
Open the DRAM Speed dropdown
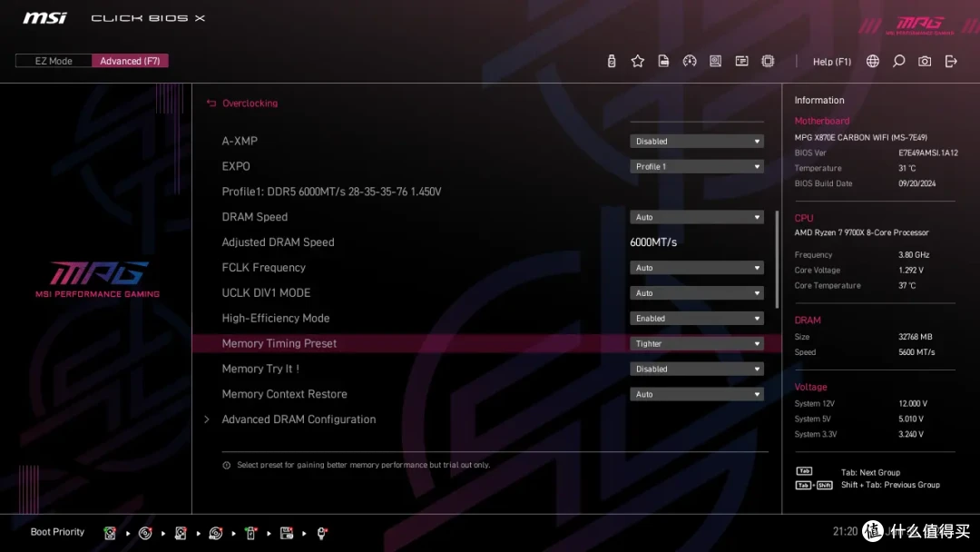[696, 217]
